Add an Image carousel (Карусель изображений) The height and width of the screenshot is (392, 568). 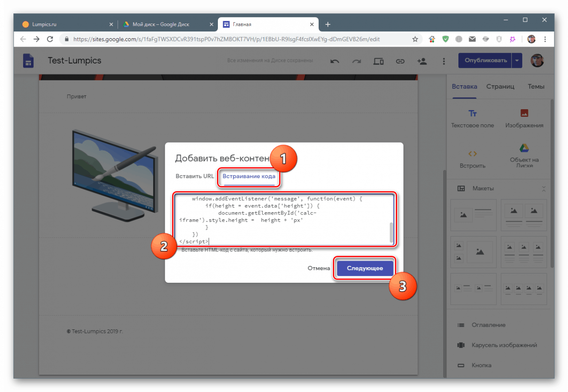(497, 345)
